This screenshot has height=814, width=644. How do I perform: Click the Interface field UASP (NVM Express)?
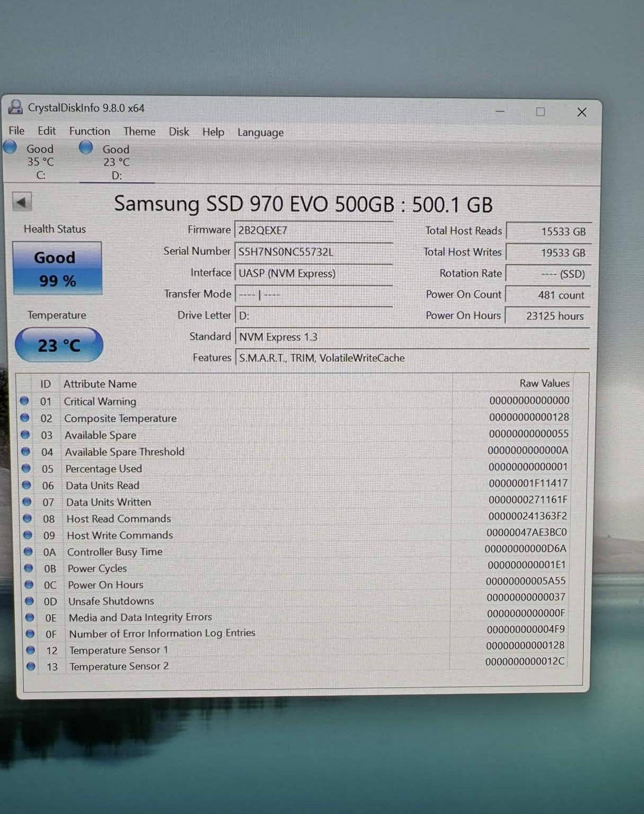[314, 273]
